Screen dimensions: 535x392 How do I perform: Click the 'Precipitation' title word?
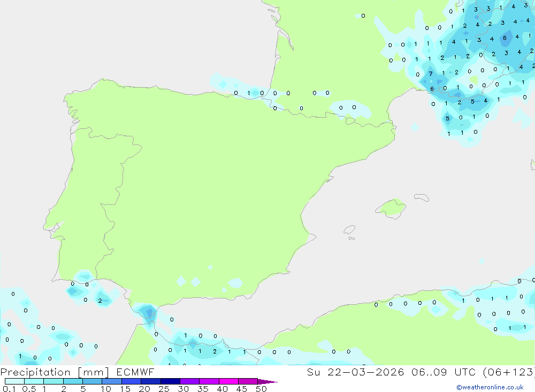pos(35,372)
